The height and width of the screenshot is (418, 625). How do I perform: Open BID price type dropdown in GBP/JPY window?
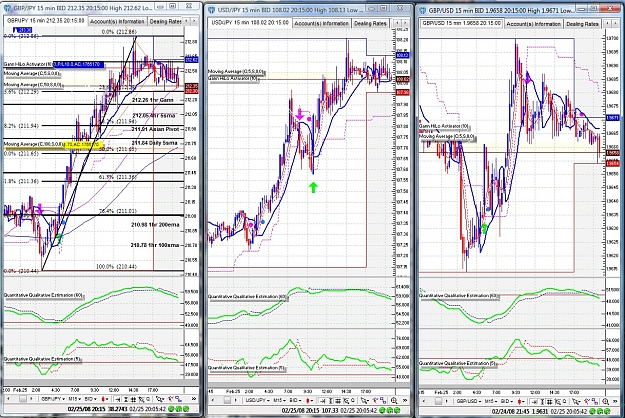point(91,399)
